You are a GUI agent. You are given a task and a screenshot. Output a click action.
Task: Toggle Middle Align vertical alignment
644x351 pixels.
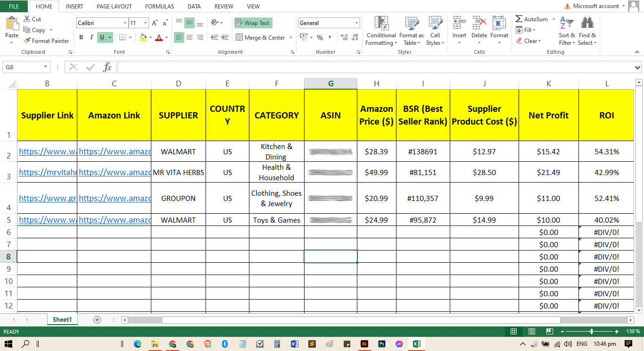coord(190,23)
